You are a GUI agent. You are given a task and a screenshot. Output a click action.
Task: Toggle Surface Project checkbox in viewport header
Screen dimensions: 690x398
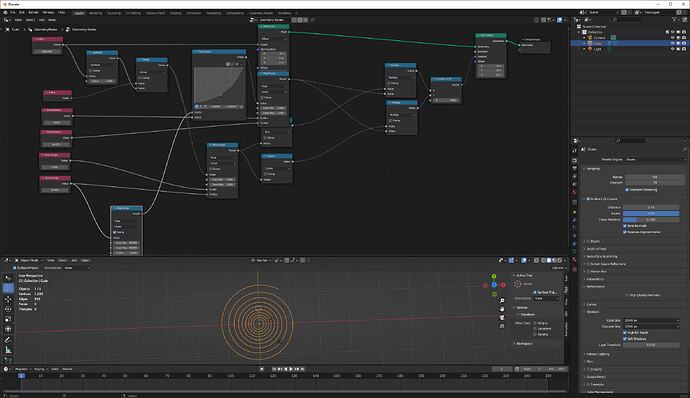click(15, 268)
